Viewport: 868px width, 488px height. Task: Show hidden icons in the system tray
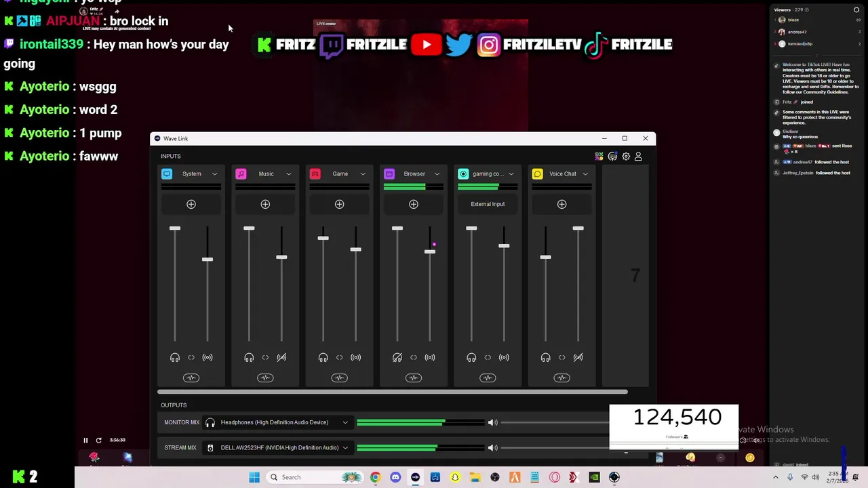[776, 477]
